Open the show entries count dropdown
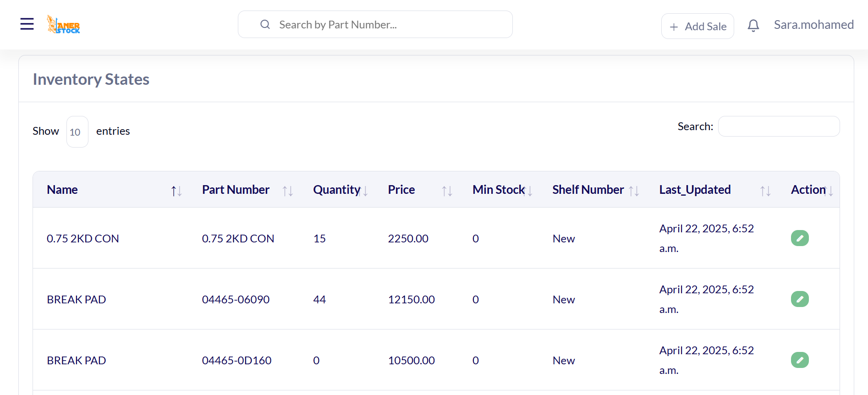Screen dimensions: 868x395 click(77, 132)
